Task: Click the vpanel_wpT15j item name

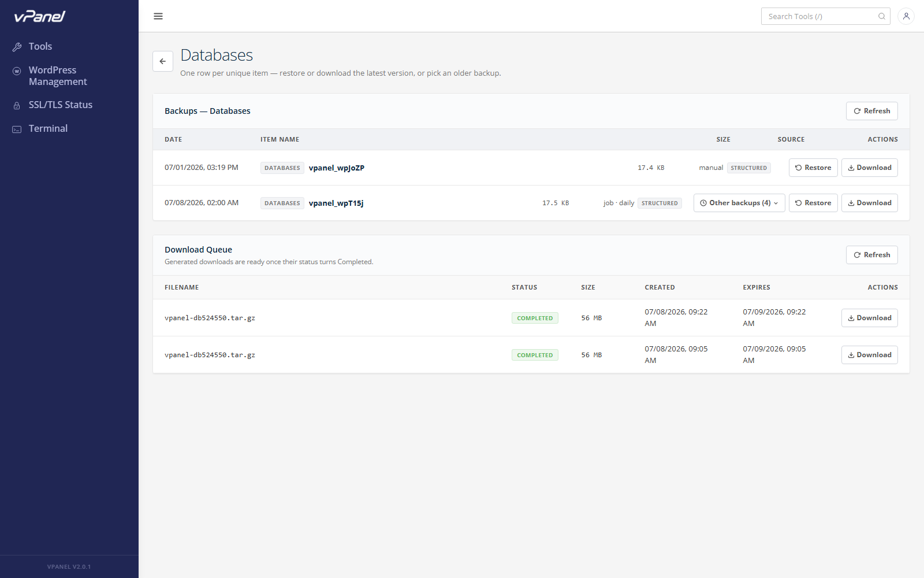Action: 336,203
